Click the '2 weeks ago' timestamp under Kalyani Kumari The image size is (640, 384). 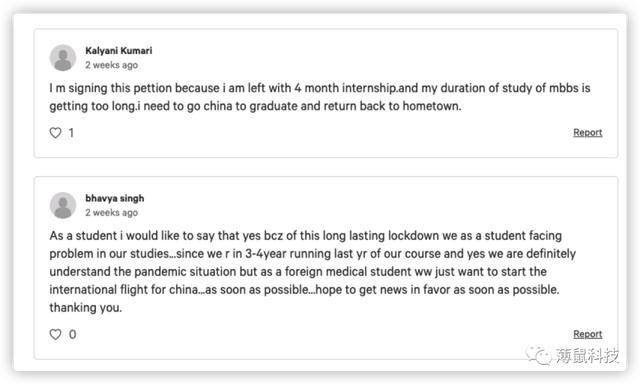(111, 65)
